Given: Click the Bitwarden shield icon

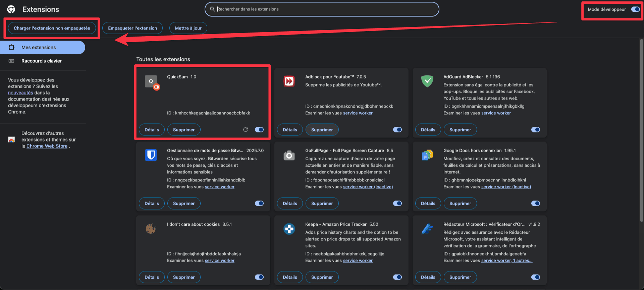Looking at the screenshot, I should pos(151,155).
